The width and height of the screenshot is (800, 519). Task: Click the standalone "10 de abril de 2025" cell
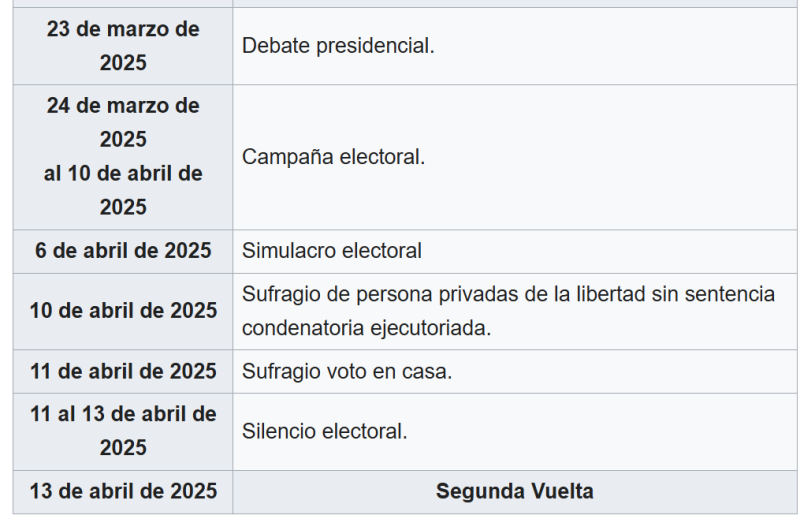[123, 311]
